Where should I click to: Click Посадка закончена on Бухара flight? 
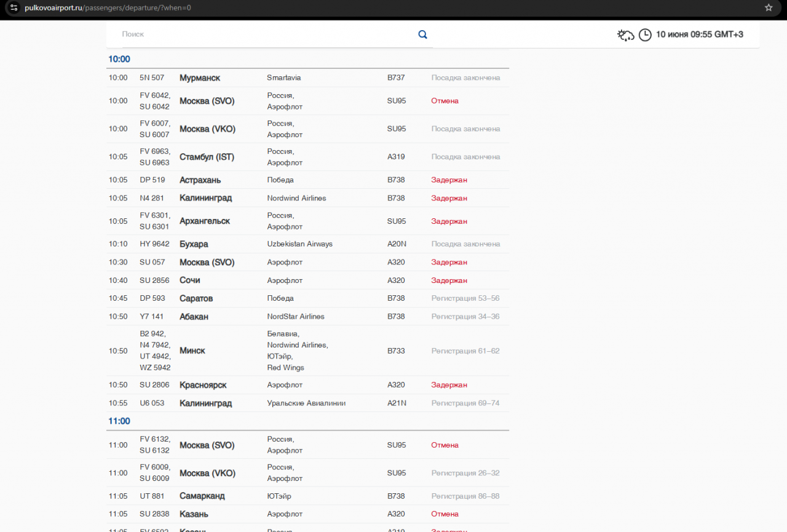(465, 244)
